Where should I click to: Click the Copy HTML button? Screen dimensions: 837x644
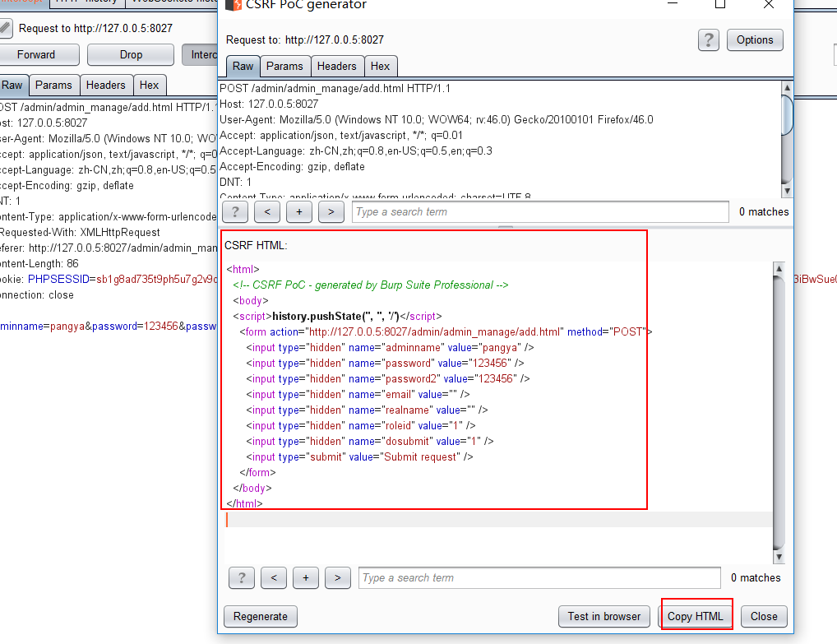pos(696,616)
